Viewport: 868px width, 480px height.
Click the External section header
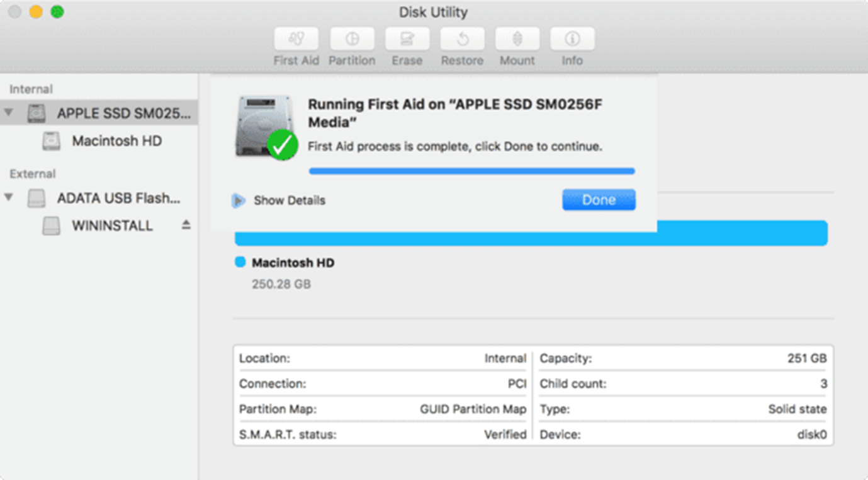[x=33, y=174]
